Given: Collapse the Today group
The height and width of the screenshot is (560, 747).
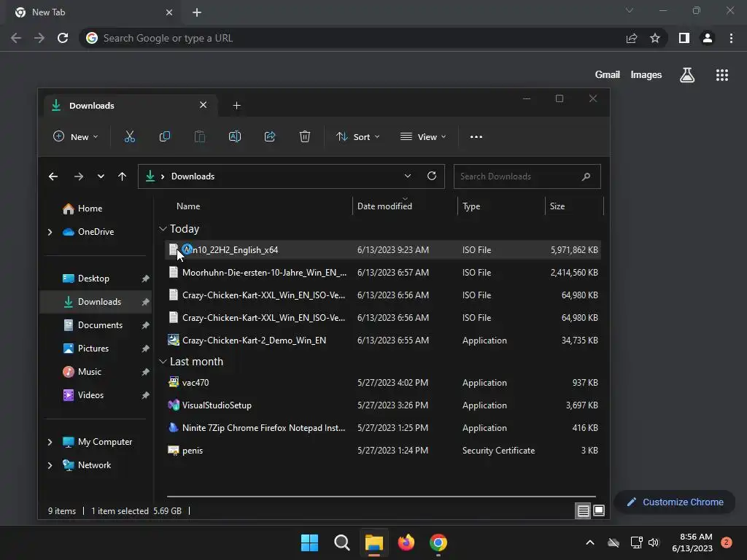Looking at the screenshot, I should point(163,229).
